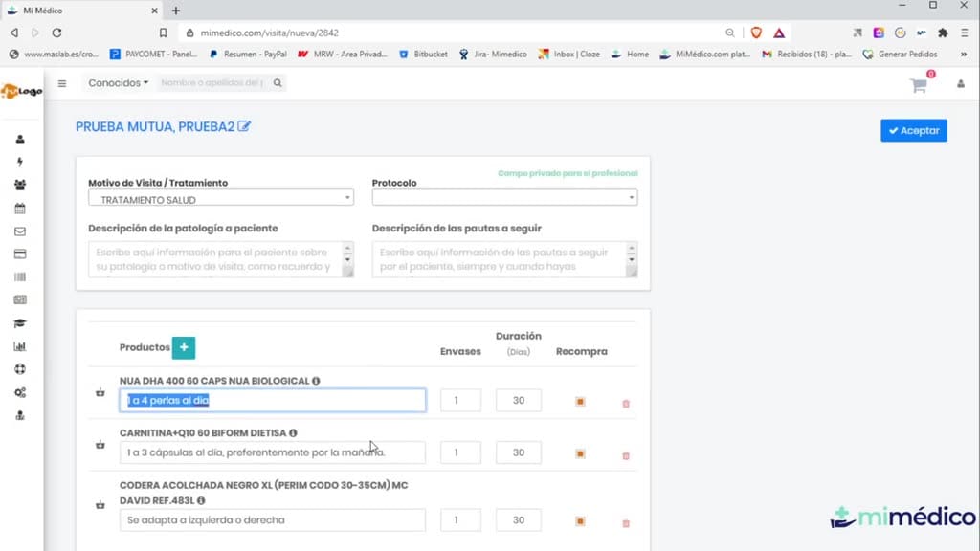Open the envelope messages sidebar icon
This screenshot has width=980, height=551.
(20, 231)
